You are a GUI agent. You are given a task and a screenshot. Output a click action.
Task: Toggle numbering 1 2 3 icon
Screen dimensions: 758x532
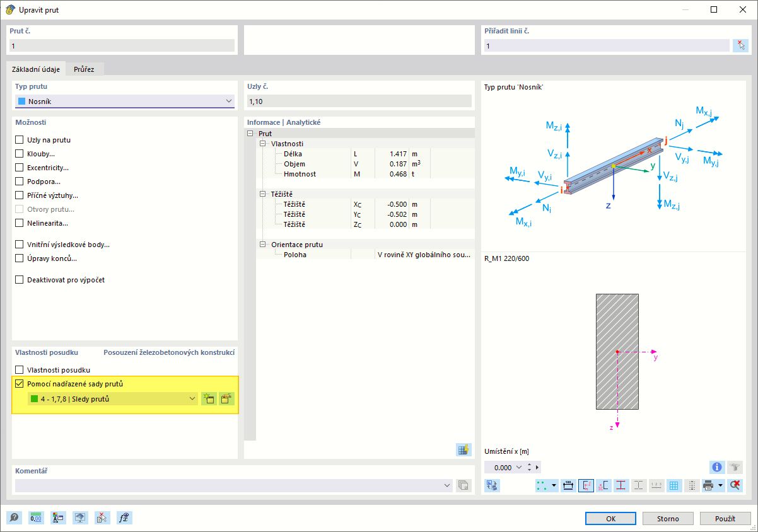656,485
